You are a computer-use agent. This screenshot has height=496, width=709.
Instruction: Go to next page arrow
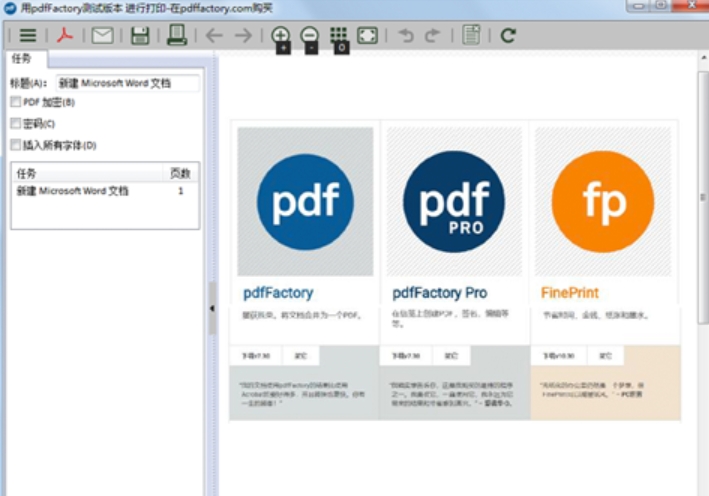point(243,35)
